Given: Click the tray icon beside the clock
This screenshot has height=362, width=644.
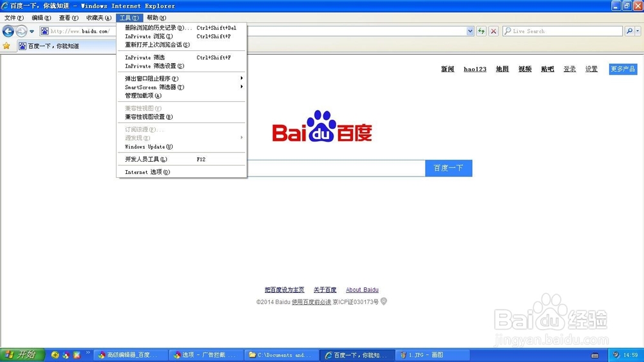Looking at the screenshot, I should click(x=616, y=355).
